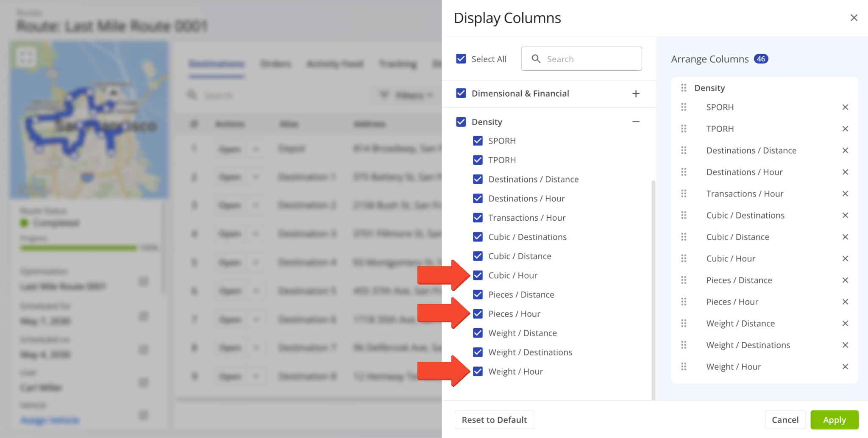Switch to the Destinations tab
The image size is (868, 438).
pos(217,64)
